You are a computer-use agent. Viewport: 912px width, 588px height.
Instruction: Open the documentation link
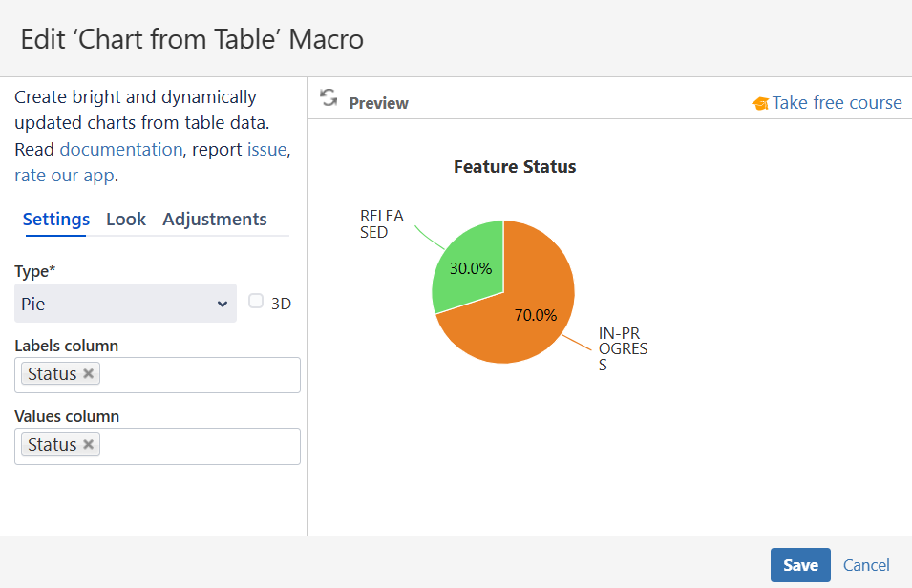[120, 149]
